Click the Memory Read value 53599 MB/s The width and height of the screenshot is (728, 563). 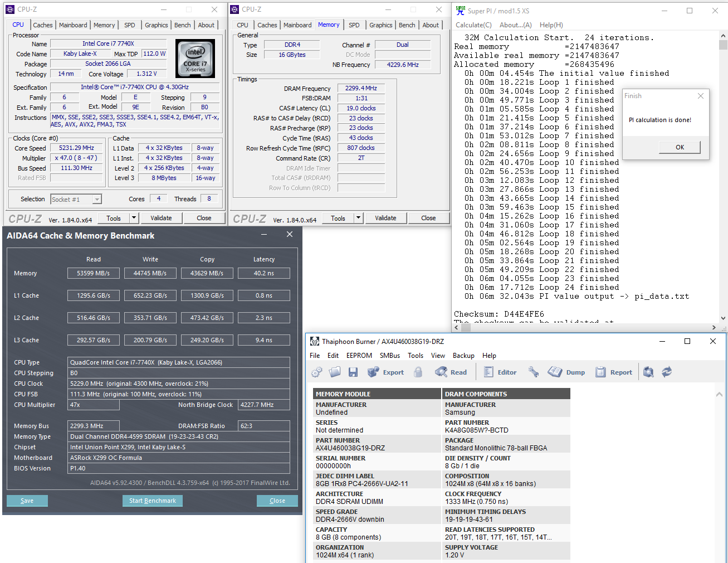coord(94,273)
